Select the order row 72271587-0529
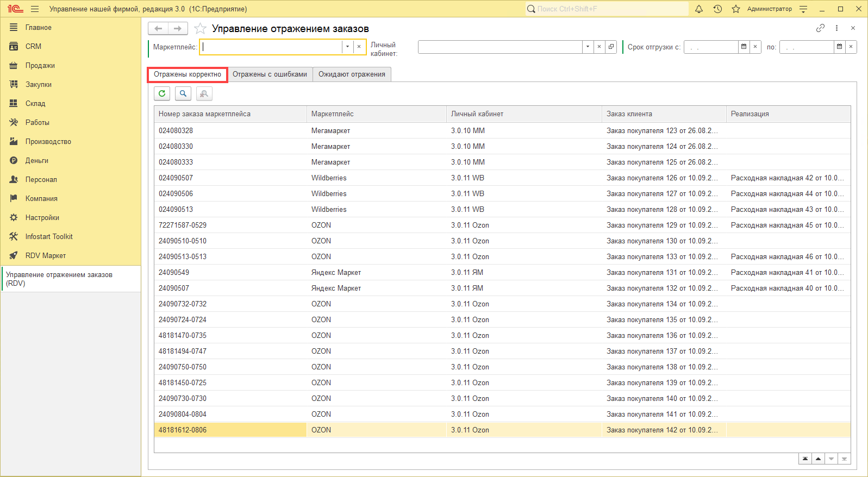The height and width of the screenshot is (477, 868). (183, 225)
